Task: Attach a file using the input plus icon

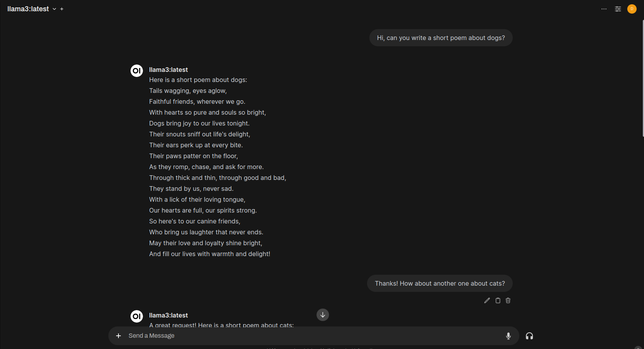Action: 118,336
